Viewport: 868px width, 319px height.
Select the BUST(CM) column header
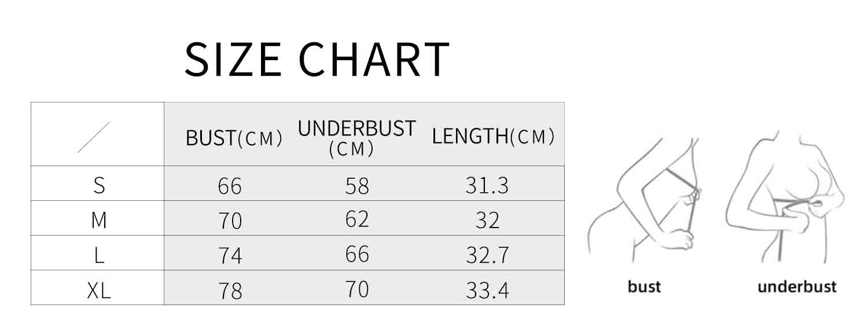(x=234, y=138)
